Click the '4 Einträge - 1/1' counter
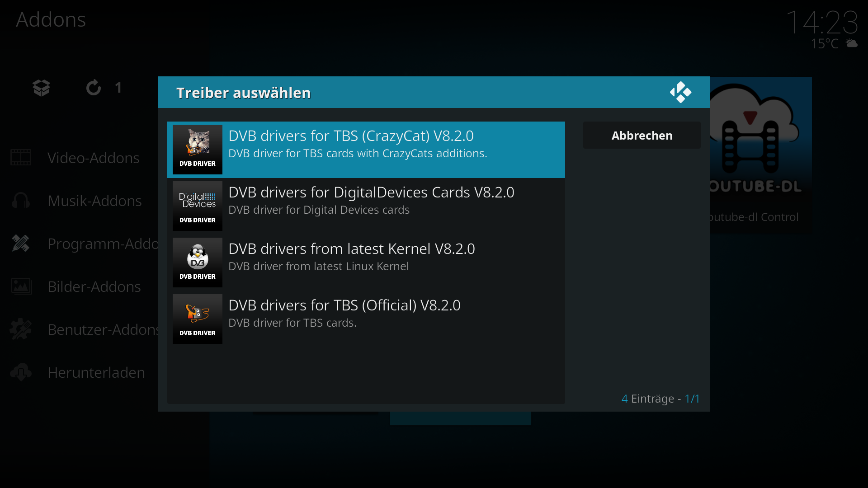 (x=660, y=399)
